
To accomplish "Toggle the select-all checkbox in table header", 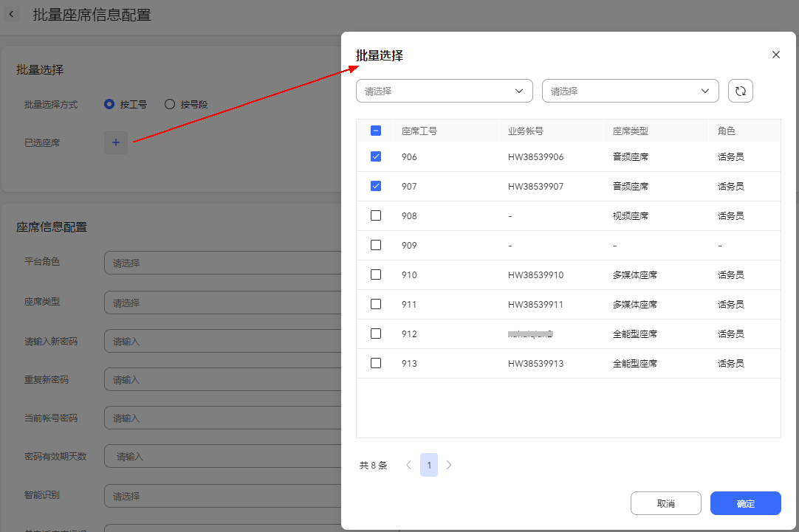I will click(x=376, y=131).
